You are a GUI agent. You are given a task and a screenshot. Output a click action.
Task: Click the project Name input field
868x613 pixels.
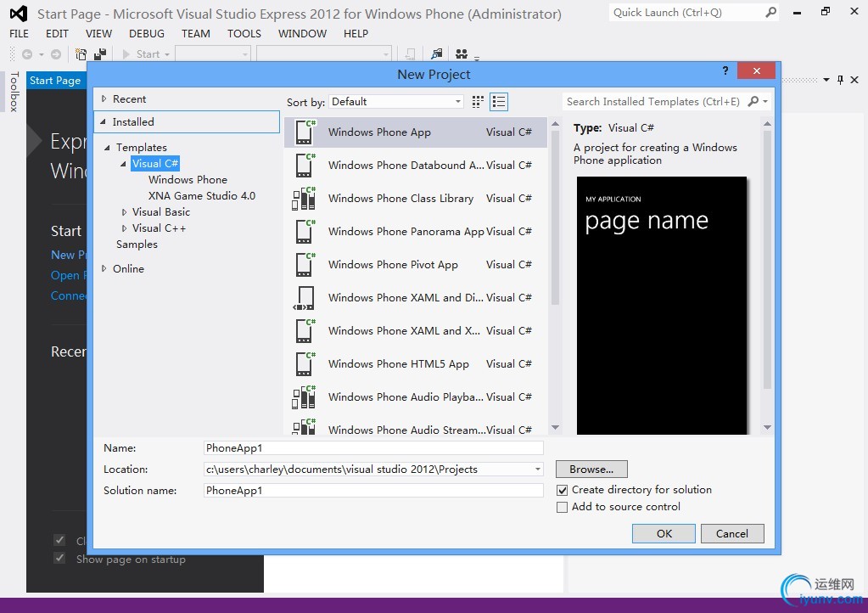click(373, 448)
